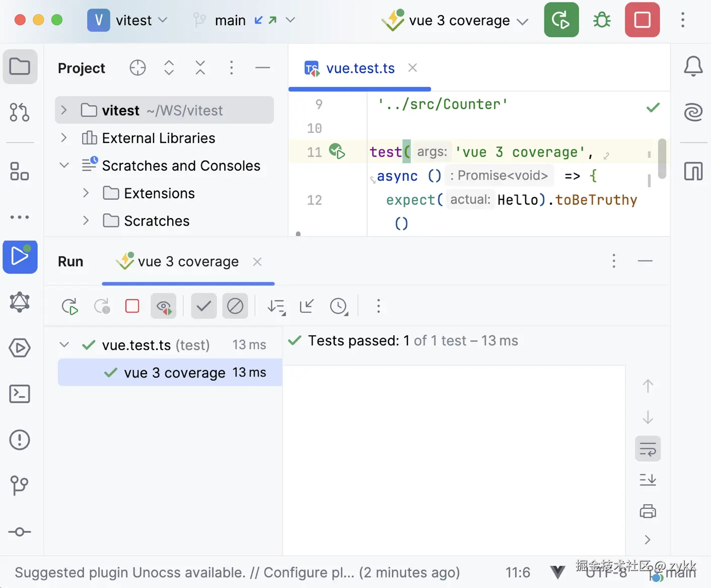Select the vue 3 coverage Run tab

point(187,262)
